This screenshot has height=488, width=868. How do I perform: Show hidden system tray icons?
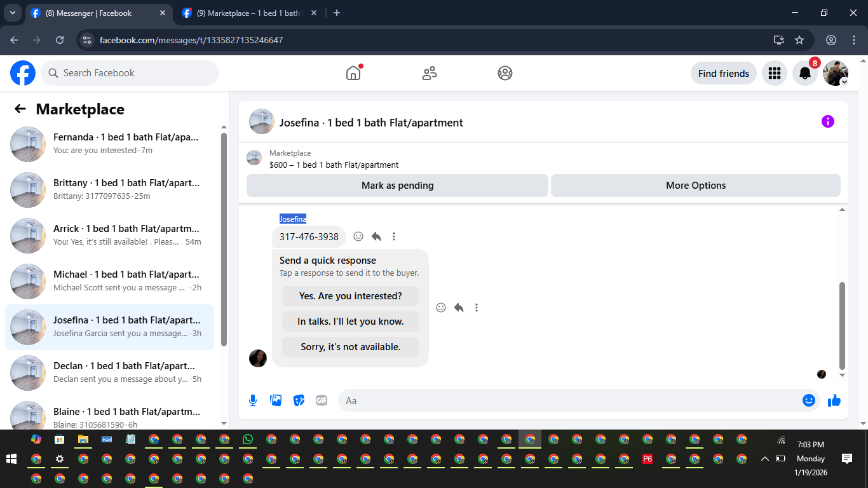[x=764, y=459]
